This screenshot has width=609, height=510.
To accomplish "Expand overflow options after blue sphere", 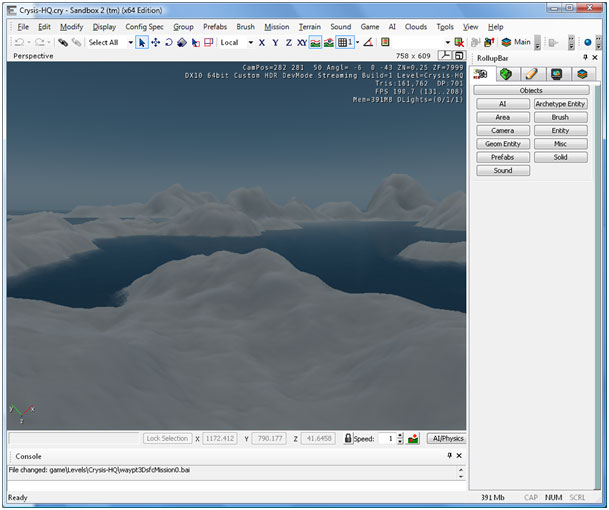I will pyautogui.click(x=599, y=43).
